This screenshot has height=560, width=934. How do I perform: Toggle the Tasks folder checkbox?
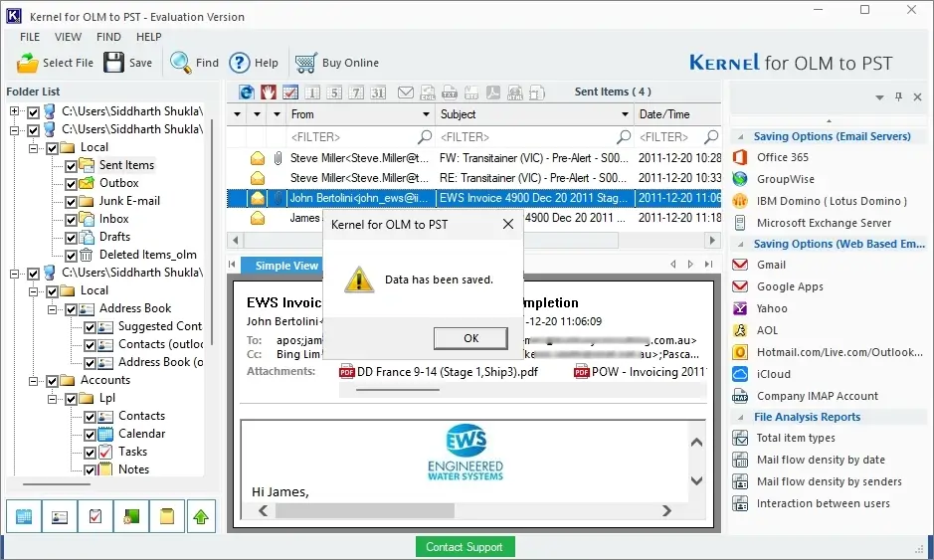tap(90, 453)
